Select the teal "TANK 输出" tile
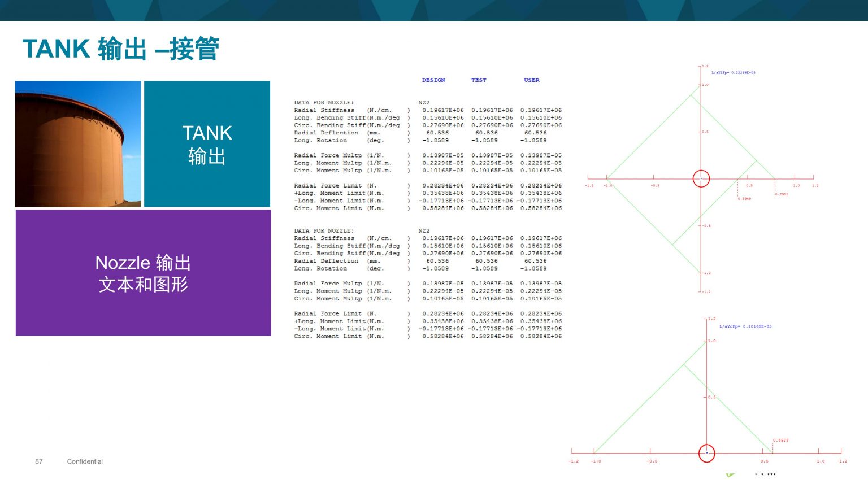The image size is (868, 488). click(207, 144)
